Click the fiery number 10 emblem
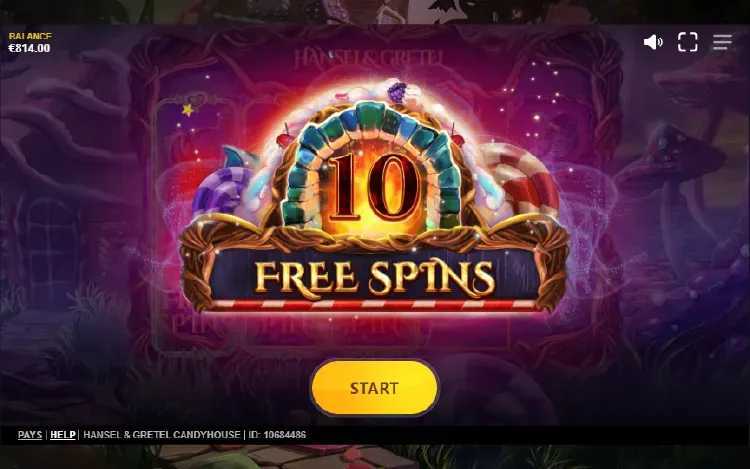The width and height of the screenshot is (750, 469). click(374, 188)
